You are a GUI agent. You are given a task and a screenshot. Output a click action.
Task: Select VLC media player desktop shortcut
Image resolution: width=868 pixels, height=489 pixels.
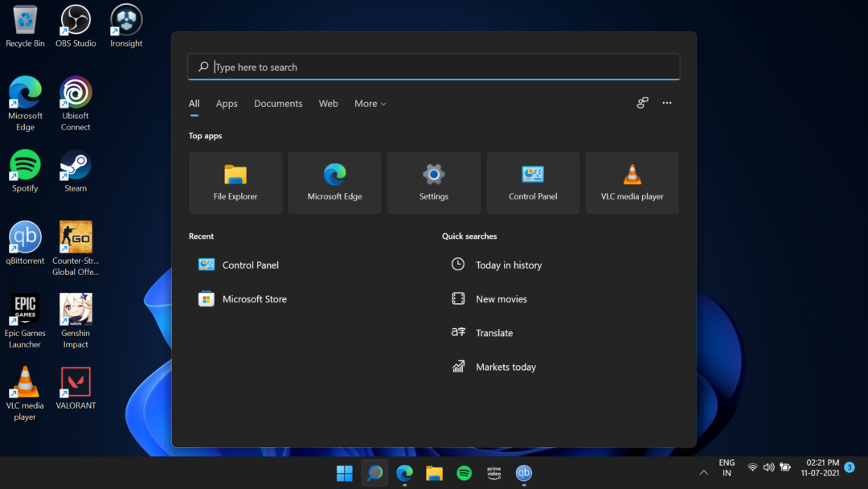25,394
